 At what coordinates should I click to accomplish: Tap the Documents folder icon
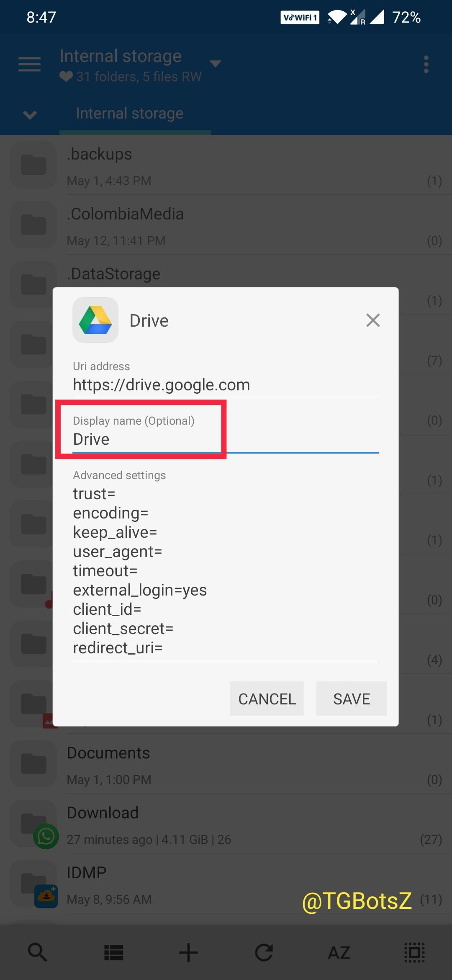pos(33,763)
